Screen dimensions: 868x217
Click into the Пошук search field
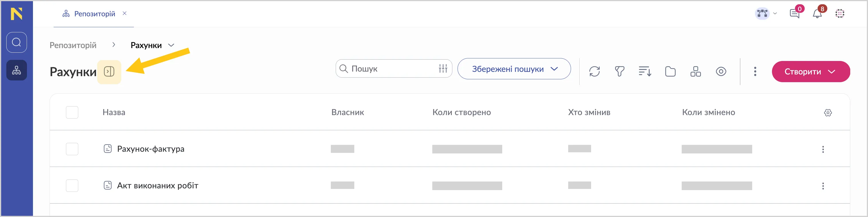coord(391,69)
